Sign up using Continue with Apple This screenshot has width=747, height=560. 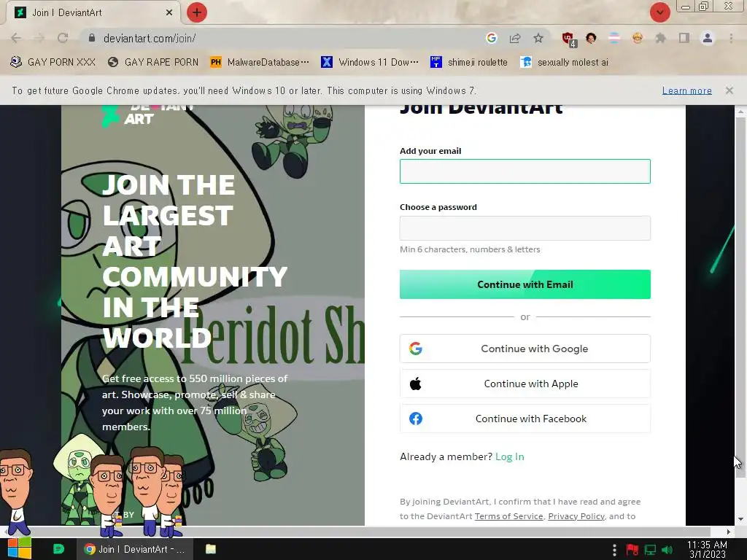(x=525, y=384)
